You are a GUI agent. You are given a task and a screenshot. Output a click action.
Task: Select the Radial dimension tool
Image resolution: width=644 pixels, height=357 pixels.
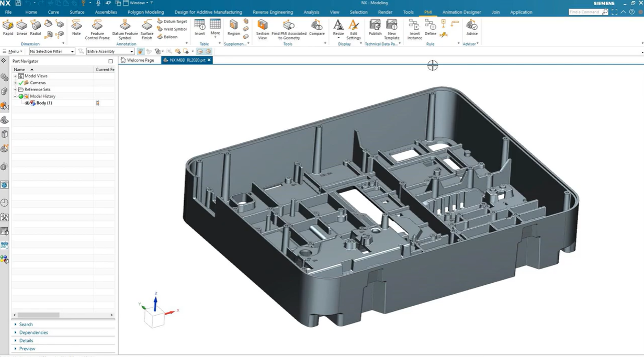click(x=36, y=28)
